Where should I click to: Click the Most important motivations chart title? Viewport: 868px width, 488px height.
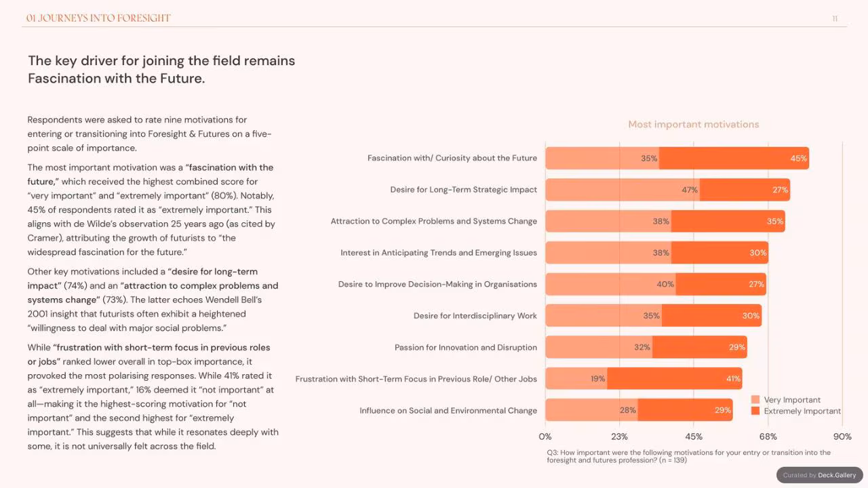pyautogui.click(x=694, y=124)
